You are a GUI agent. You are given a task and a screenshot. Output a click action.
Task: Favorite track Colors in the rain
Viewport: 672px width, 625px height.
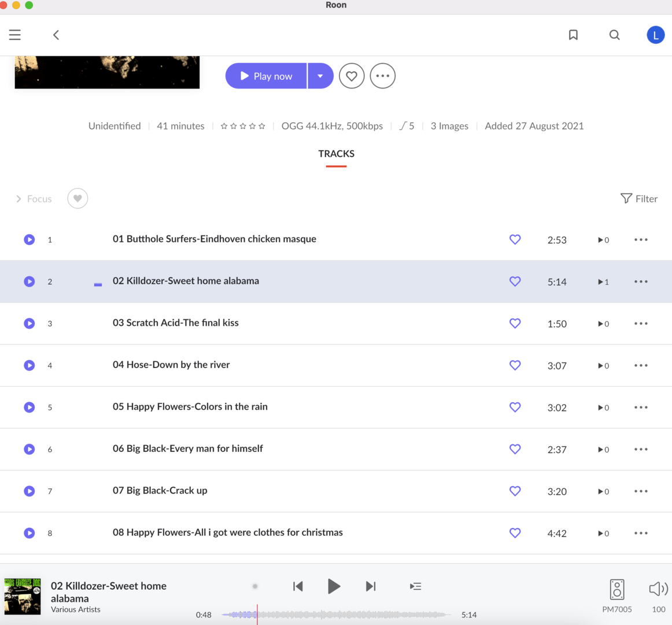(x=515, y=407)
